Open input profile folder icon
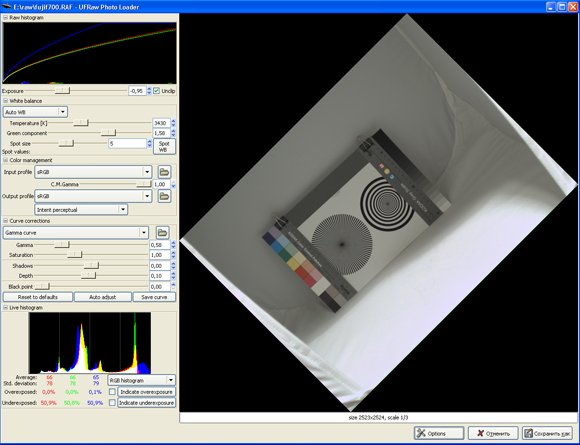 pos(164,172)
